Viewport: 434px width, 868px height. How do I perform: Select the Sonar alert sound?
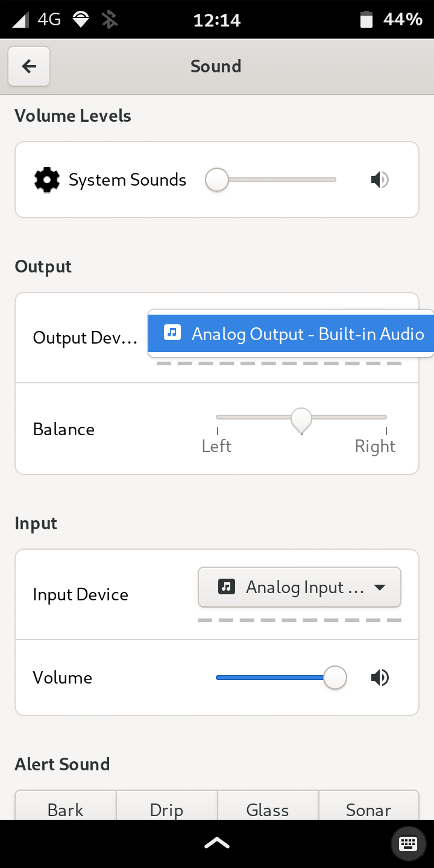coord(369,810)
